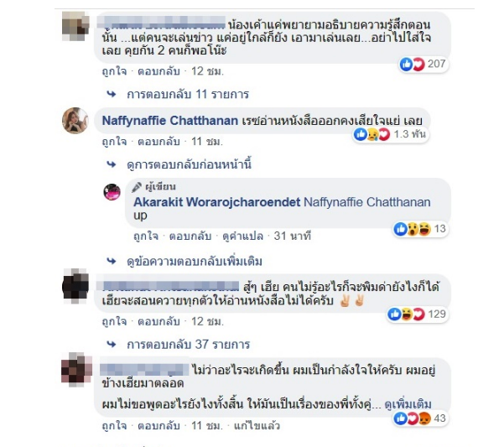Expand ดูข้อความตอบกลับเพิ่มเติม more replies
The image size is (504, 447).
(195, 262)
